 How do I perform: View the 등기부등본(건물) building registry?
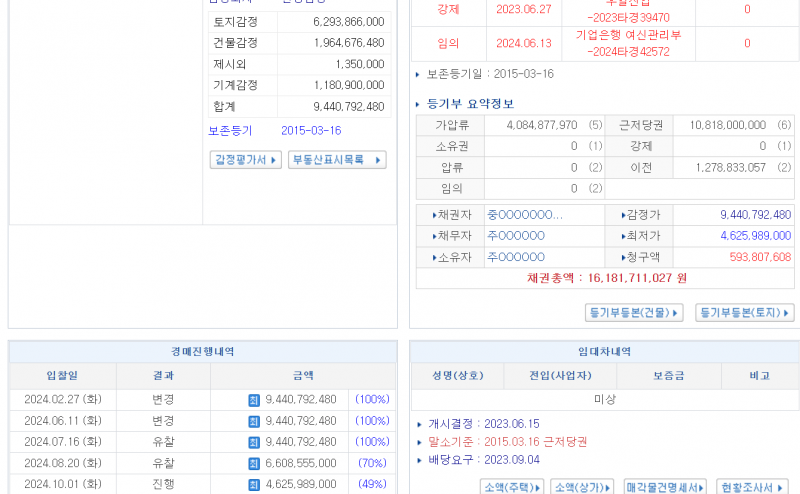coord(634,313)
